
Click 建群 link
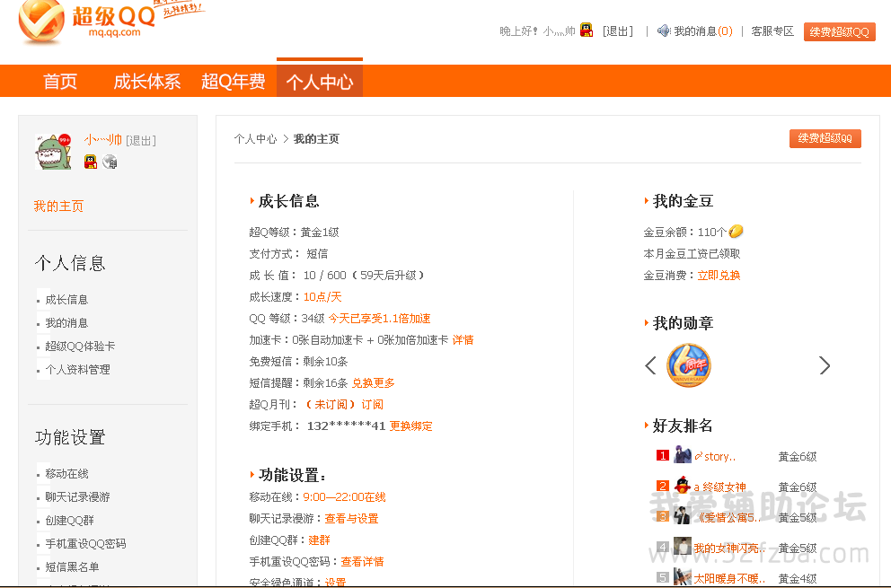[x=319, y=540]
